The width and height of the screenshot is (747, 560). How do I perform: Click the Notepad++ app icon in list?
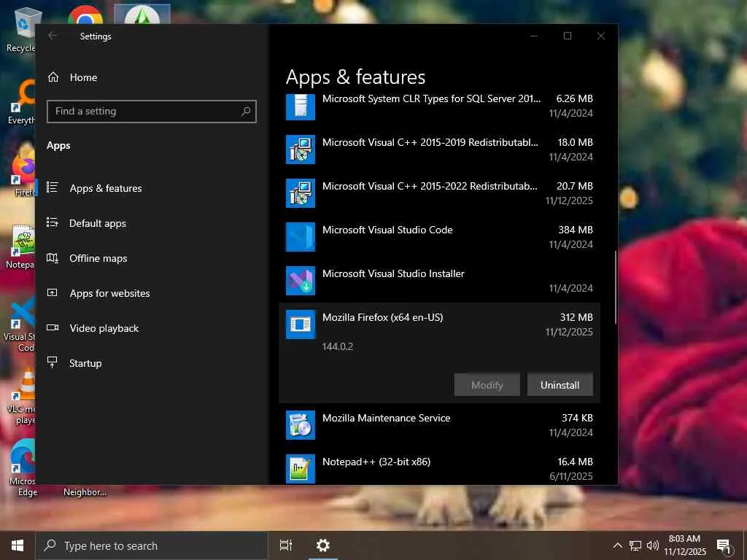(300, 469)
